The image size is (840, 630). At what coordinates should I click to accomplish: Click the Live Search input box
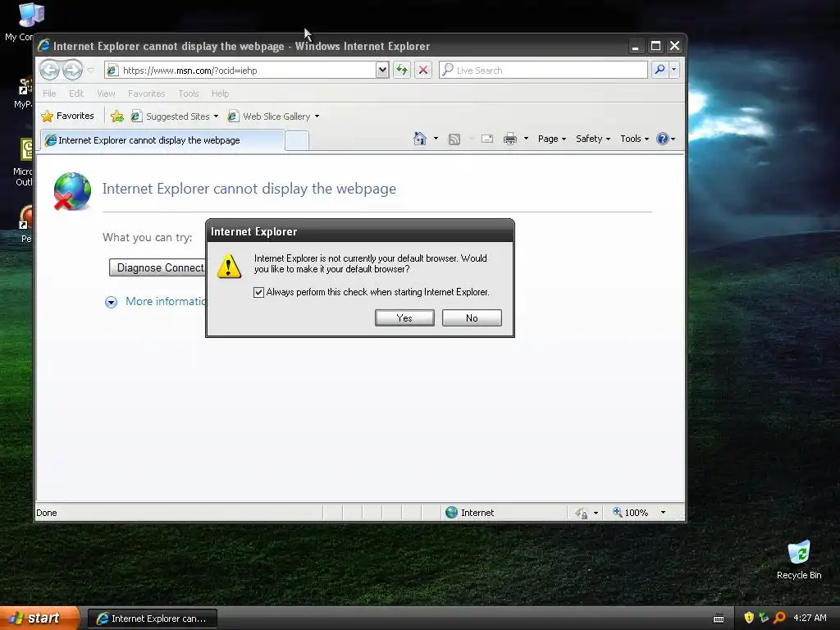point(543,71)
